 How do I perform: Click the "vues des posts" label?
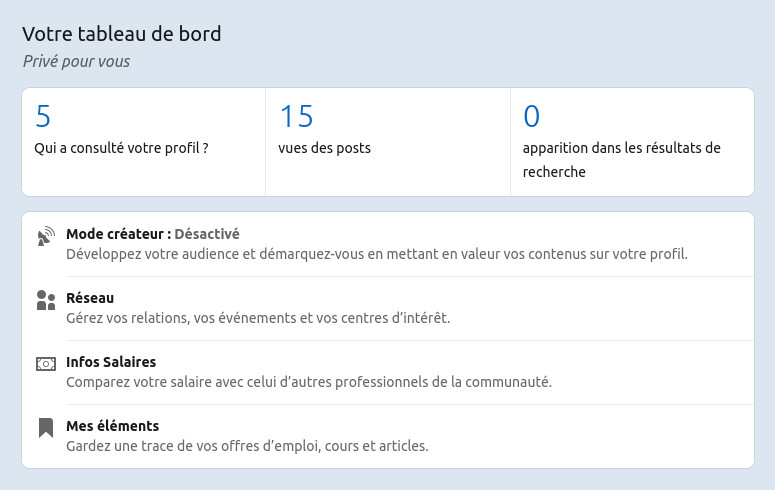[x=324, y=148]
